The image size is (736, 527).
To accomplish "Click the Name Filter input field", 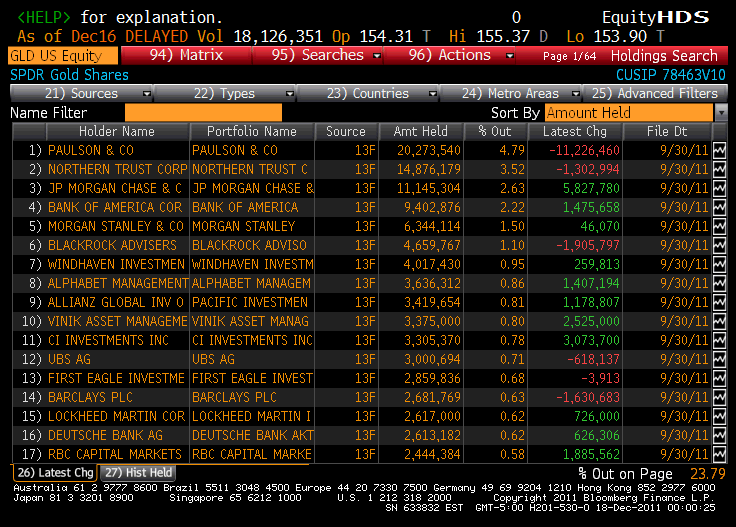I will (203, 113).
